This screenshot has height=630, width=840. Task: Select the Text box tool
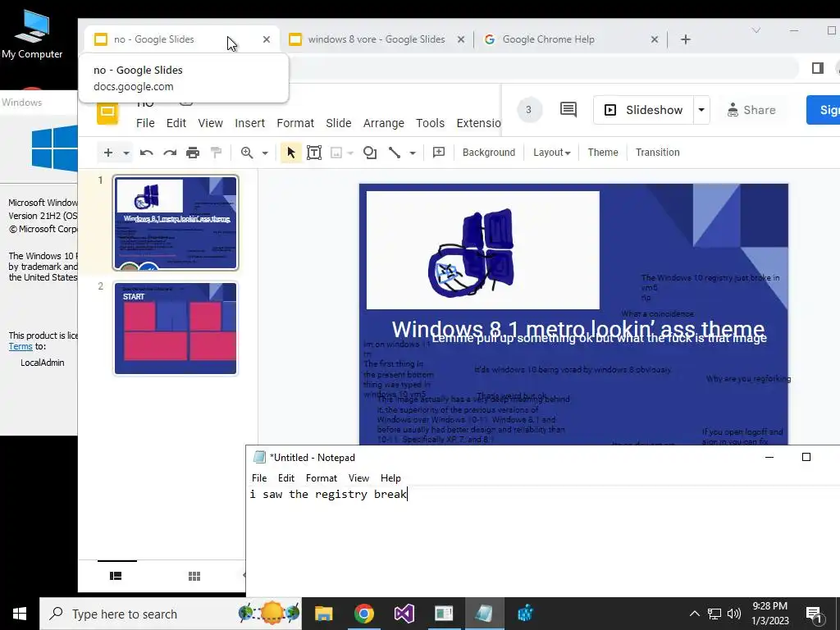pos(314,153)
